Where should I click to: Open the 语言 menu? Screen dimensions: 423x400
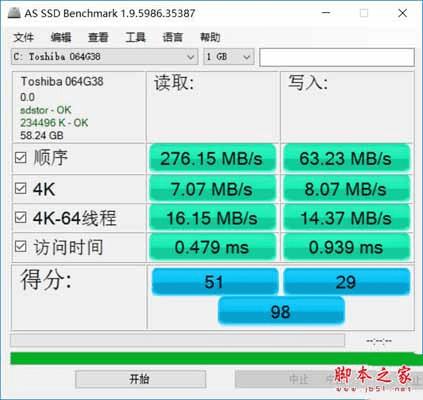[173, 37]
